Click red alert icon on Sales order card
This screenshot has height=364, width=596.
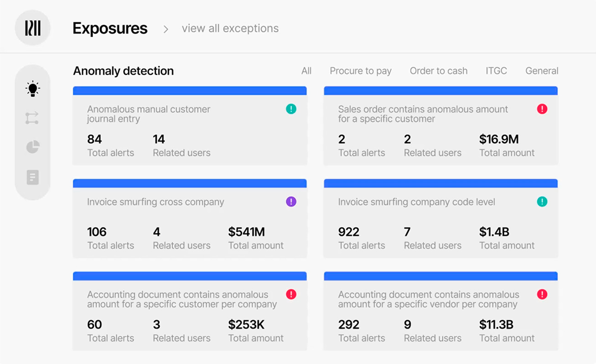[x=542, y=109]
